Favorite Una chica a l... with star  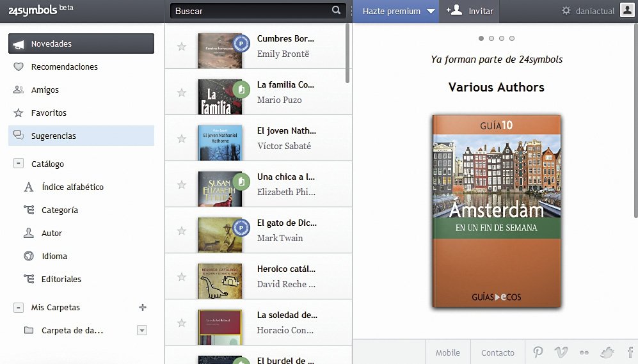(x=182, y=185)
